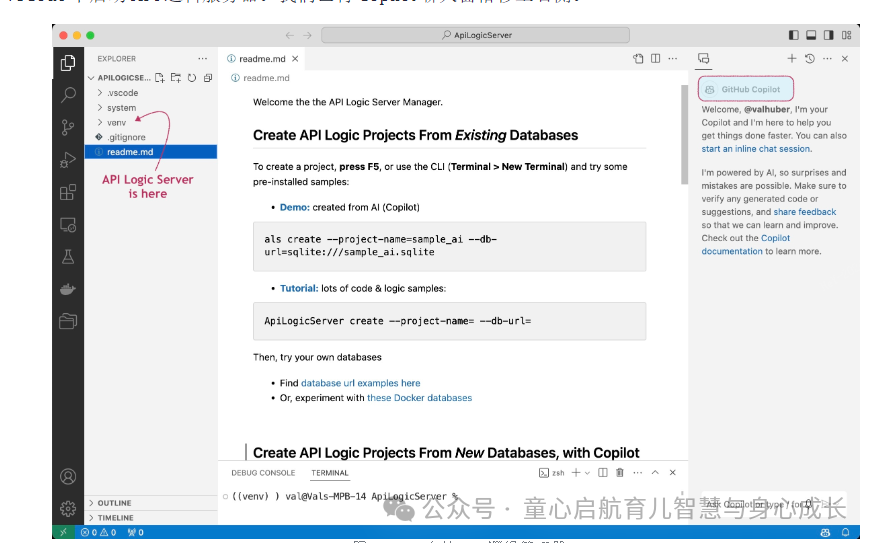Maximize the panel with up chevron

tap(656, 473)
